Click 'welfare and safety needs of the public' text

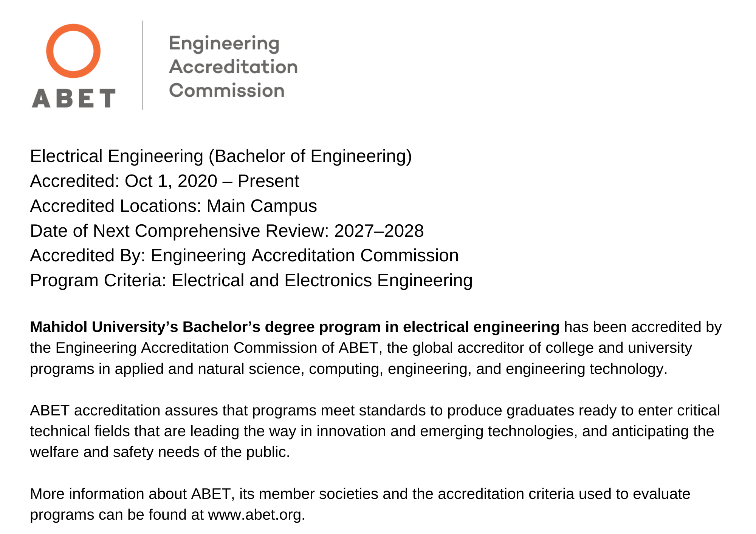pos(160,452)
